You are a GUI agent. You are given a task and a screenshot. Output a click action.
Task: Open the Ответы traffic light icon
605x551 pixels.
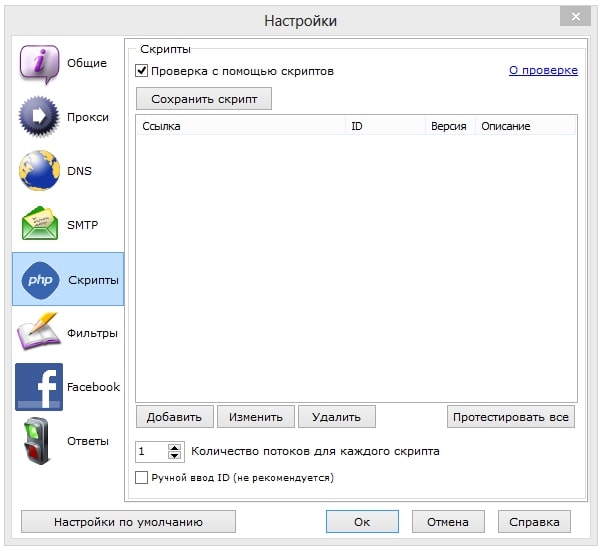[37, 441]
